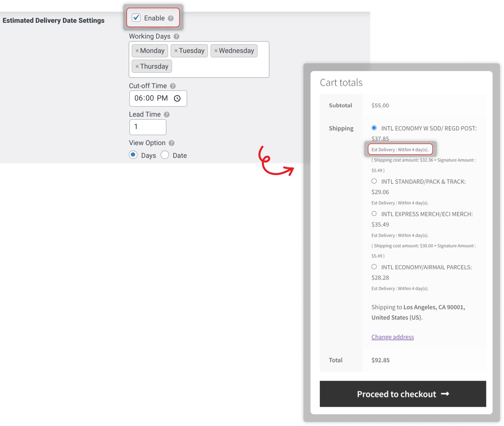Viewport: 504px width, 426px height.
Task: Select INTL ECONOMY/AIRMAIL PARCELS shipping
Action: point(374,267)
